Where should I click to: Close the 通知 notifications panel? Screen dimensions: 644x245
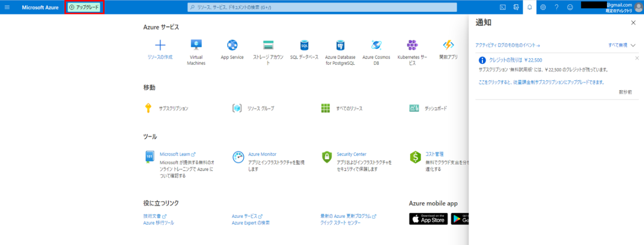pos(633,23)
